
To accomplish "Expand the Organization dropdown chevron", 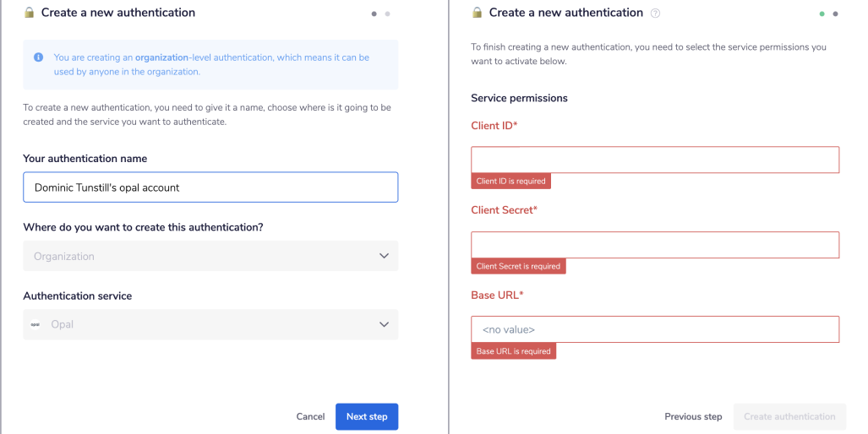I will coord(384,256).
